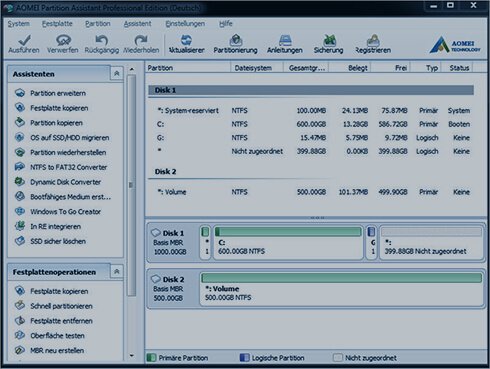Image resolution: width=490 pixels, height=369 pixels.
Task: Click the Festplatte entfernen icon
Action: [20, 321]
